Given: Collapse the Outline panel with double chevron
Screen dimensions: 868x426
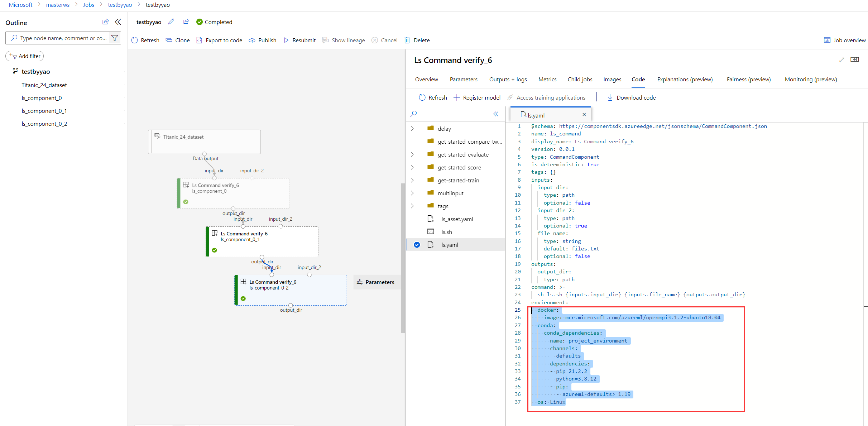Looking at the screenshot, I should coord(118,22).
